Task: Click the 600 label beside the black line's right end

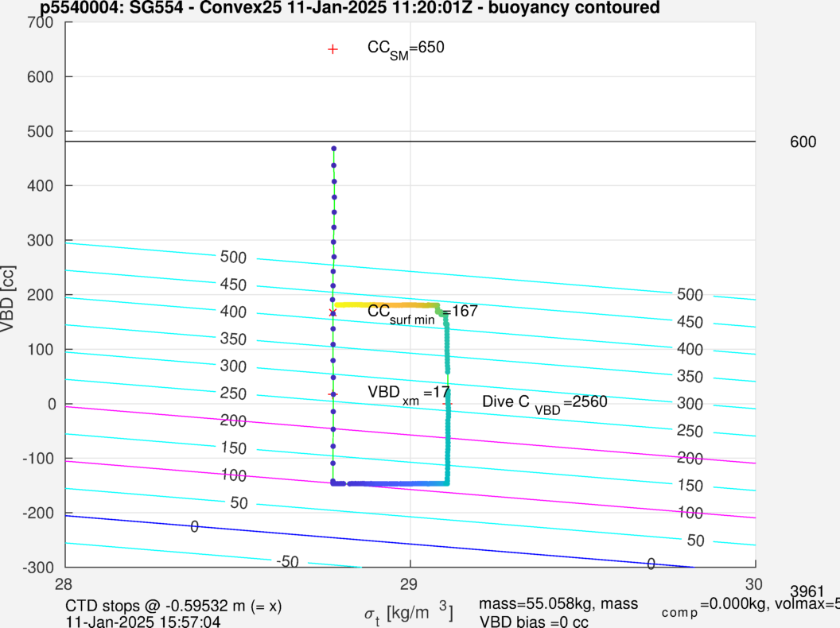Action: [x=803, y=141]
